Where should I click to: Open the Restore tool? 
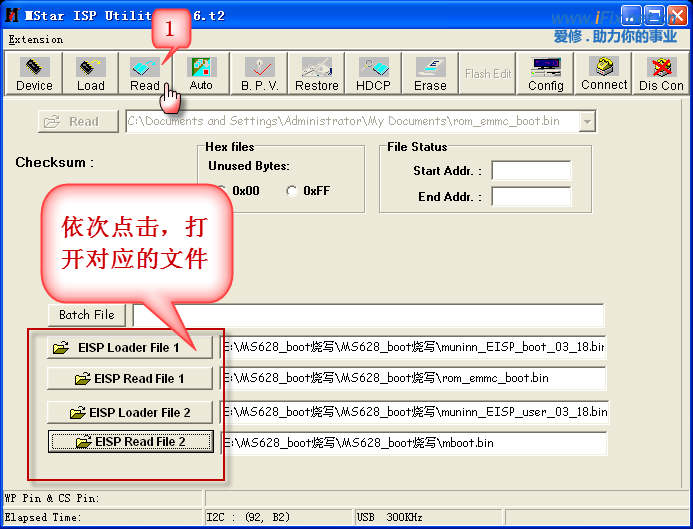316,73
